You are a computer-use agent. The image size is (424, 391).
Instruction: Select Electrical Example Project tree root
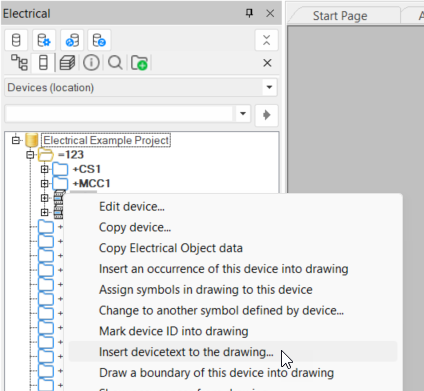[106, 140]
